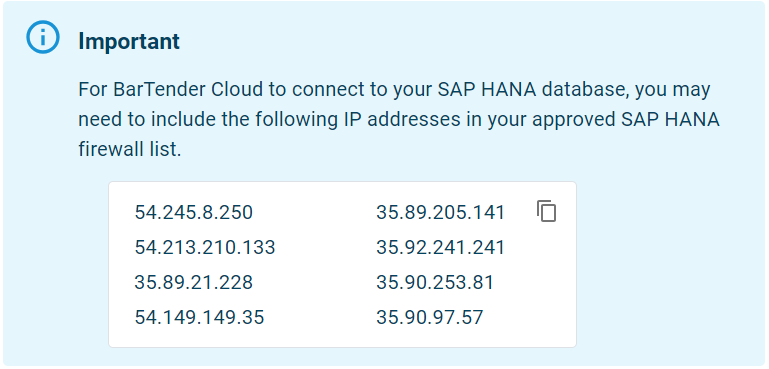
Task: Select IP address 54.149.149.35
Action: click(x=199, y=317)
